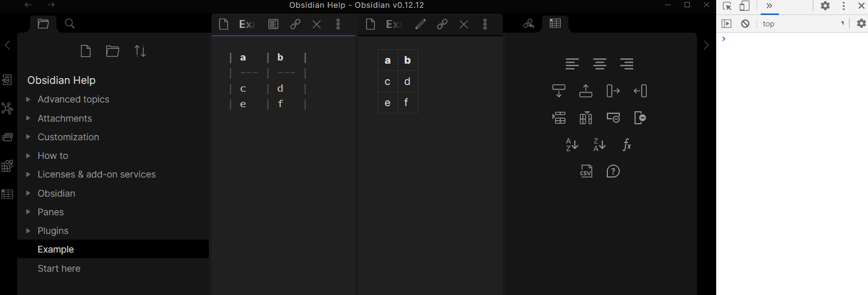
Task: Navigate forward using the right arrow
Action: pos(51,5)
